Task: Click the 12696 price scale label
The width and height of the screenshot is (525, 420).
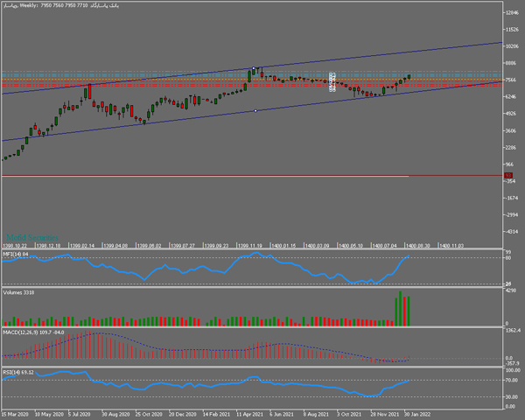Action: [513, 14]
